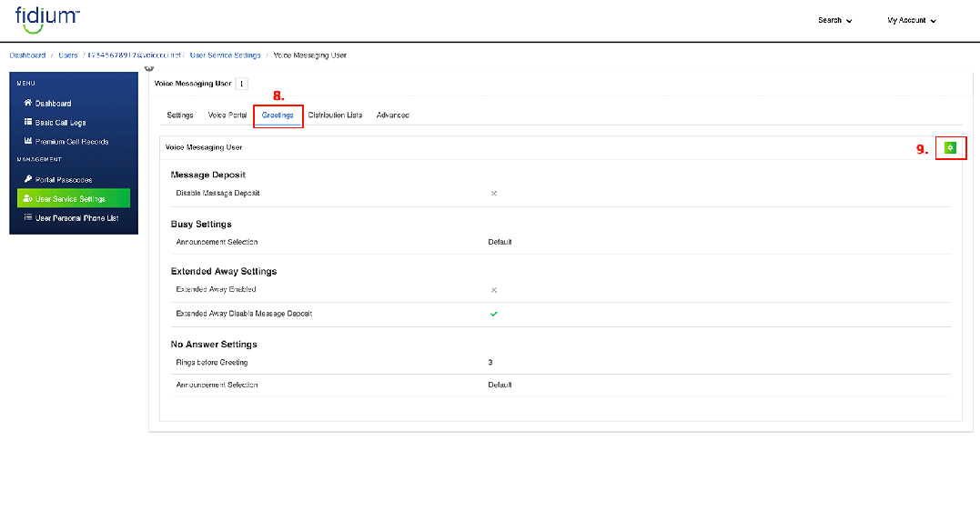Select the Voice Portal tab
This screenshot has height=511, width=980.
pos(227,115)
